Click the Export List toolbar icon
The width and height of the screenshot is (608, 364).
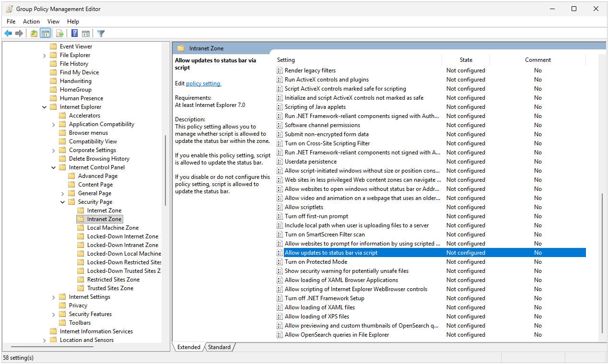tap(60, 33)
